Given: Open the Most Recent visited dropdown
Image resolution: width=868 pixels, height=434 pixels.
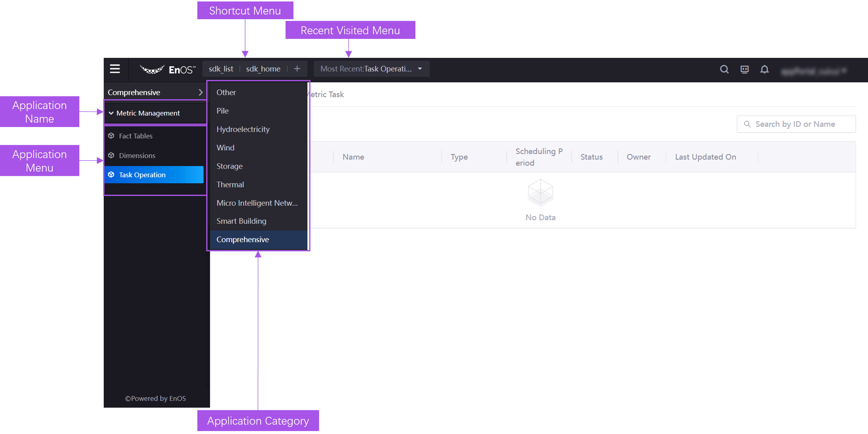Looking at the screenshot, I should click(x=371, y=69).
